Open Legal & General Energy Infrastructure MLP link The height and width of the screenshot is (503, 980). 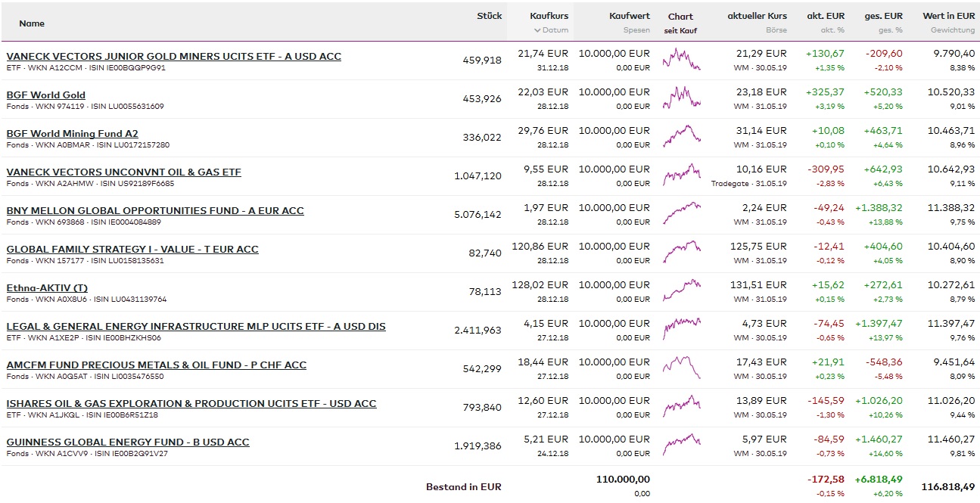click(196, 327)
